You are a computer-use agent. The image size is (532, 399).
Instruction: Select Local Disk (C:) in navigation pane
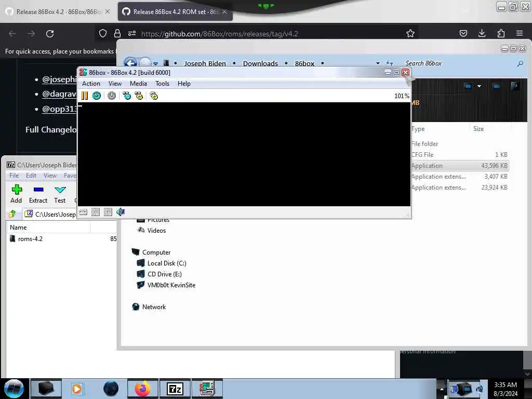[x=162, y=263]
